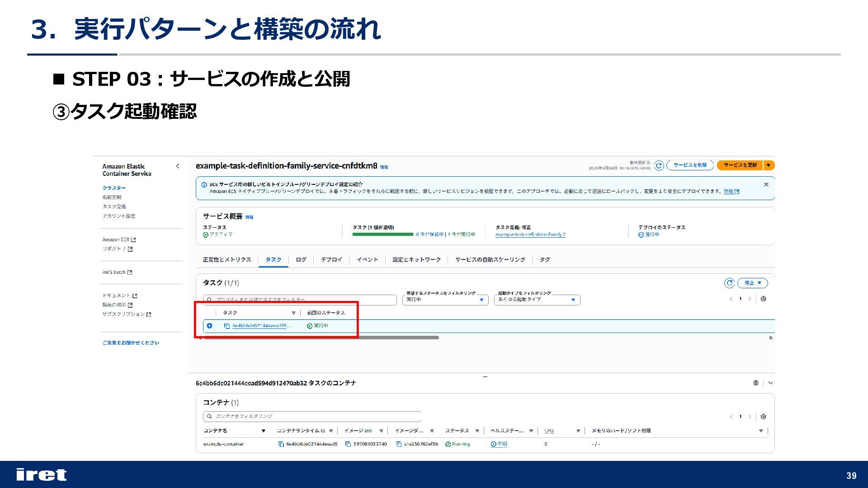This screenshot has width=868, height=488.
Task: Open タスク定義 in the sidebar
Action: [x=114, y=206]
